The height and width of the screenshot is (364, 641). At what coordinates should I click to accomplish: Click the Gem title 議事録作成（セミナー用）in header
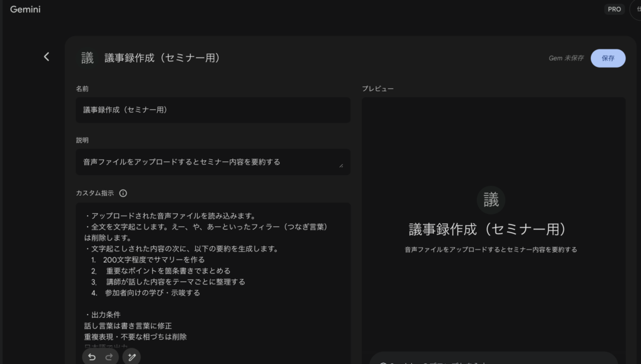[162, 58]
